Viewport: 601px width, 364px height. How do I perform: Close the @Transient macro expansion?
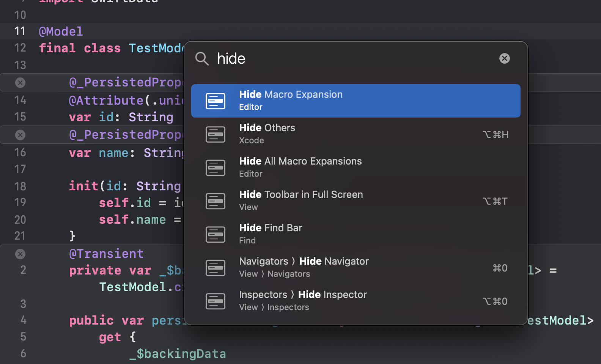[x=20, y=254]
